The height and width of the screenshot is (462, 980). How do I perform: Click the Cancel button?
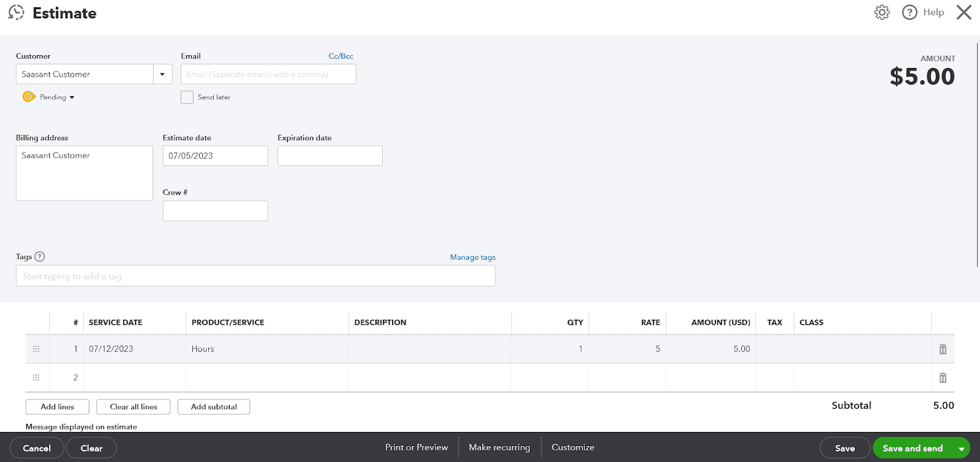37,449
